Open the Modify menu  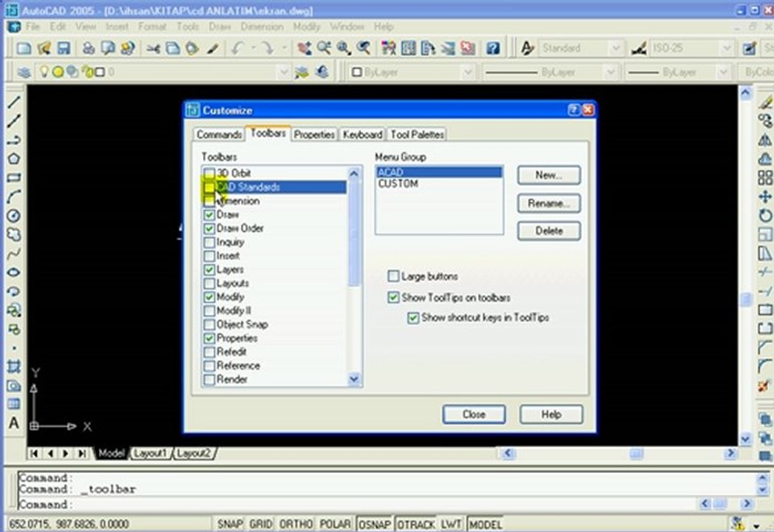pos(307,27)
